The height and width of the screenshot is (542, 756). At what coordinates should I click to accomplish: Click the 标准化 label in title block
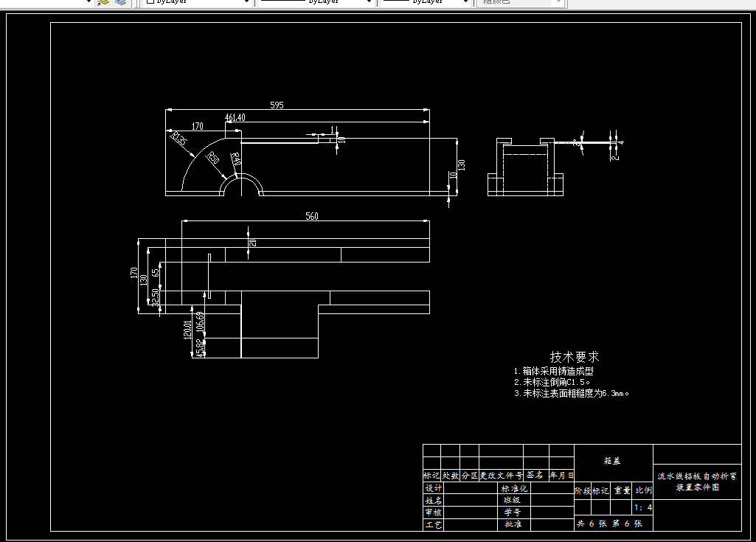(514, 488)
